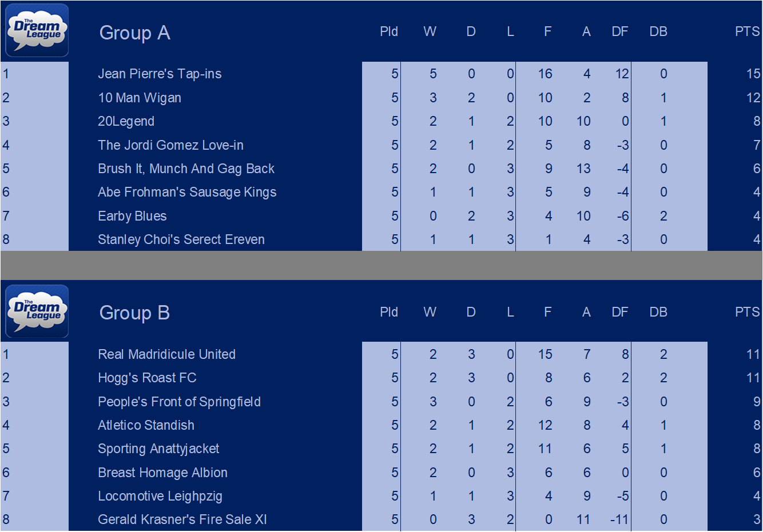763x532 pixels.
Task: Select the 20Legend team row
Action: (381, 121)
